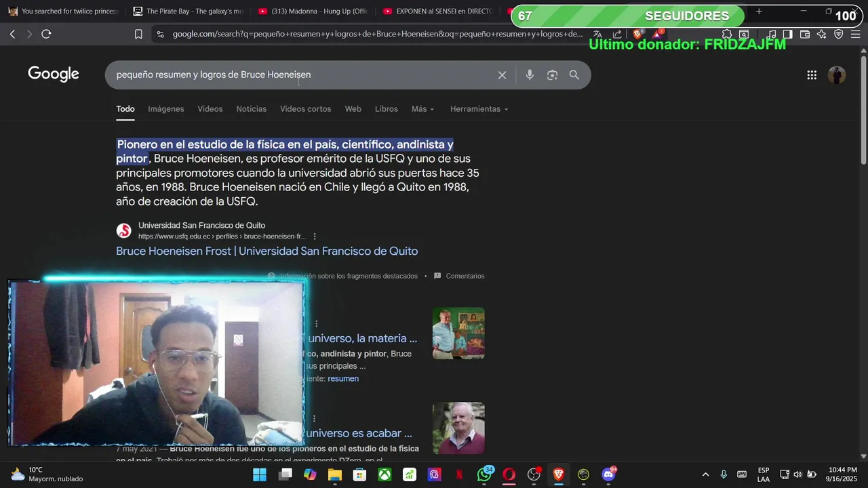Viewport: 868px width, 488px height.
Task: Go to the Google logo homepage
Action: [54, 74]
